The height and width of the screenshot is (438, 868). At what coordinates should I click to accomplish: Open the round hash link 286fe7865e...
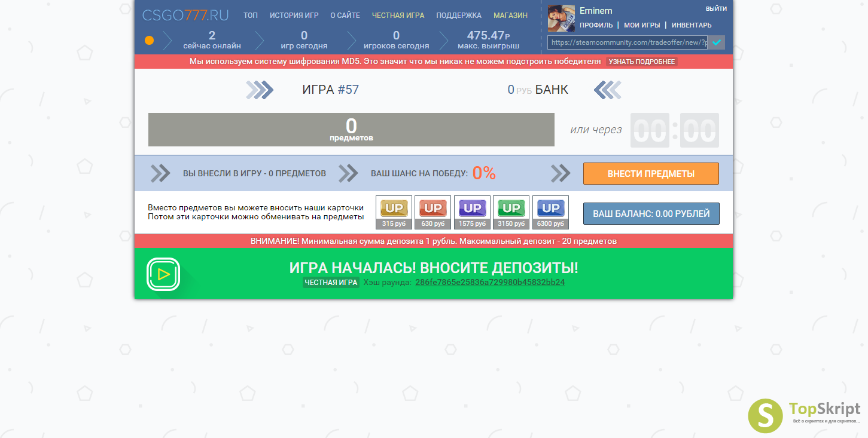490,283
